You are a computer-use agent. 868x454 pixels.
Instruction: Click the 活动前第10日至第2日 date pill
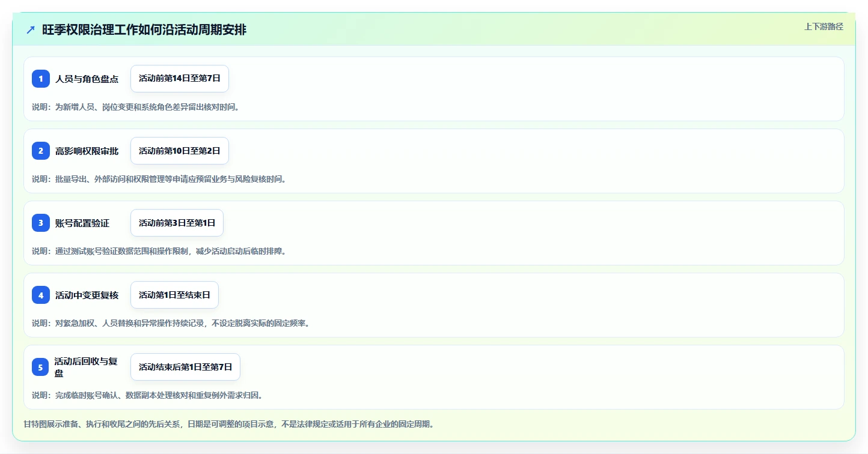(x=180, y=151)
